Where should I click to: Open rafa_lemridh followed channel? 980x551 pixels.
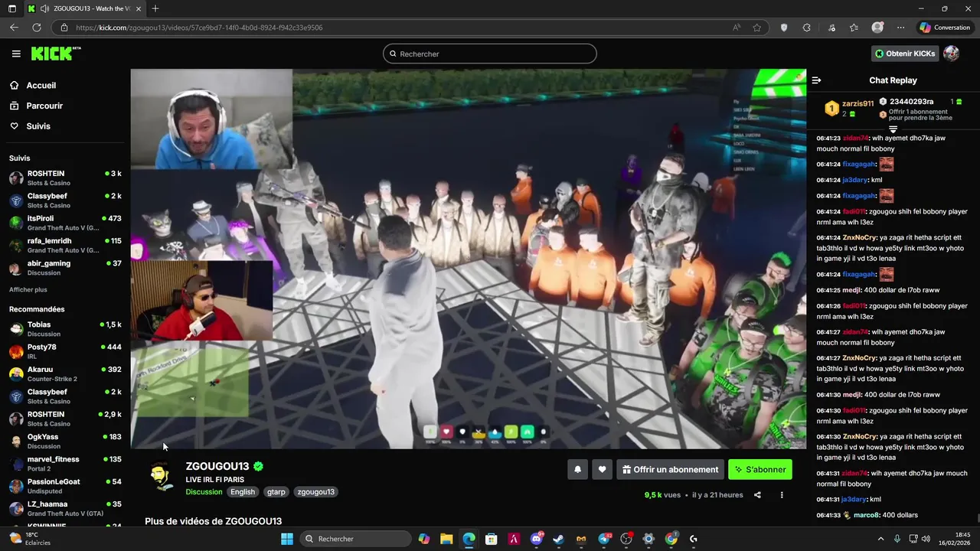pyautogui.click(x=65, y=245)
